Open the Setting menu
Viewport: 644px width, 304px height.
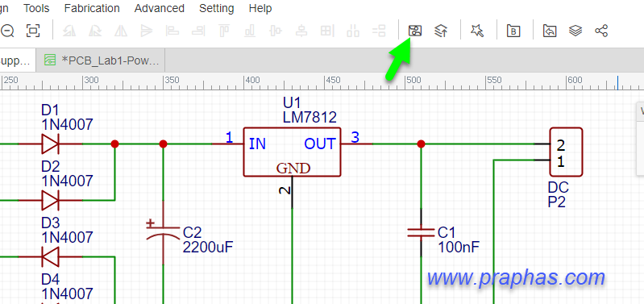217,8
